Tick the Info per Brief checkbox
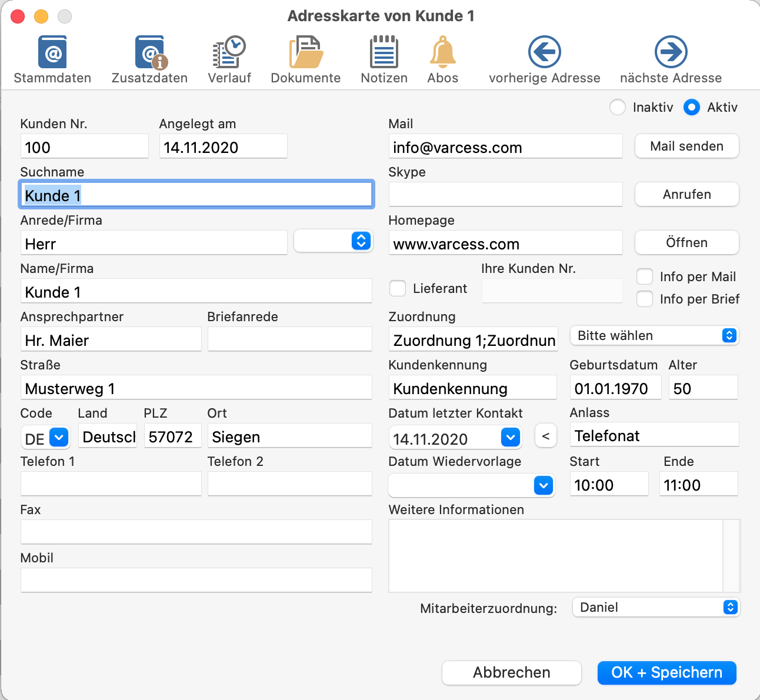Viewport: 760px width, 700px height. 645,299
